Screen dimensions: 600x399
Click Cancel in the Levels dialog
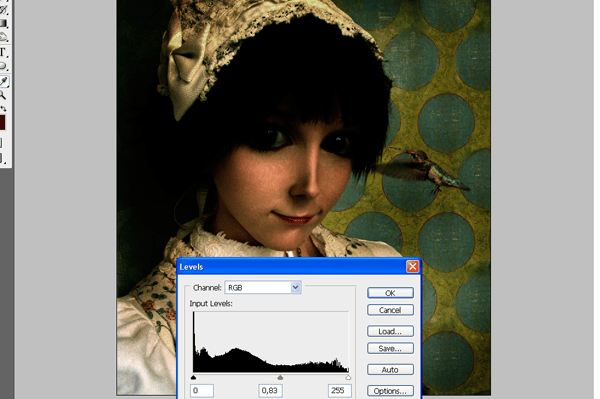pos(390,310)
